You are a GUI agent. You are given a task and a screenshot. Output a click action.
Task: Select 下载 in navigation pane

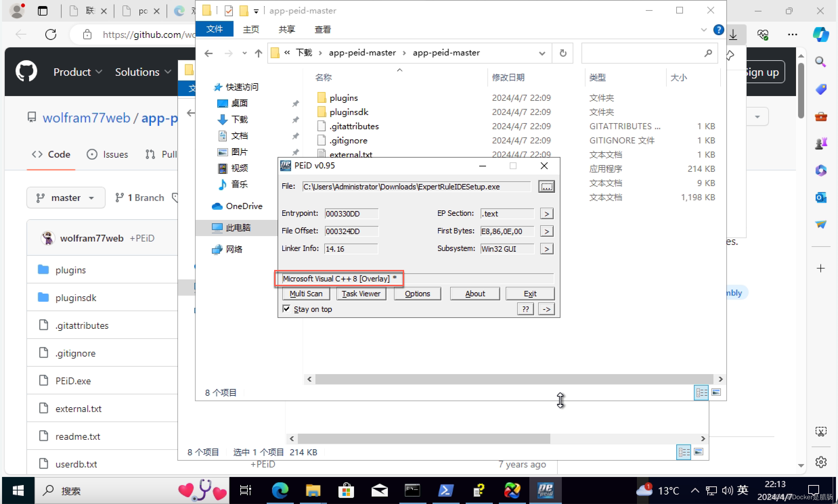[x=233, y=119]
